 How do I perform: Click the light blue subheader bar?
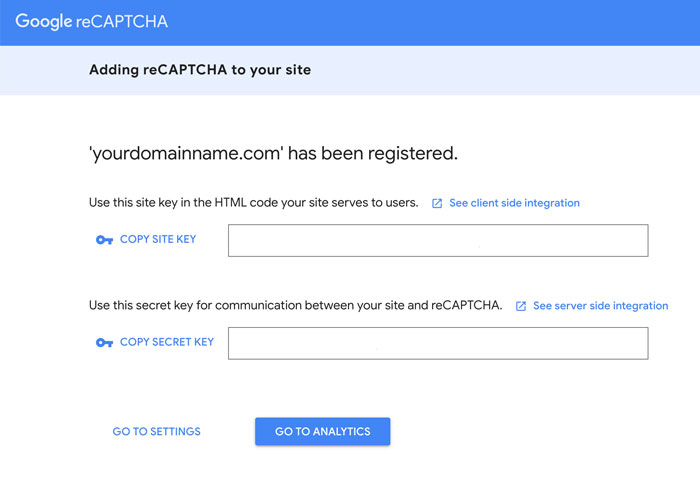click(350, 71)
